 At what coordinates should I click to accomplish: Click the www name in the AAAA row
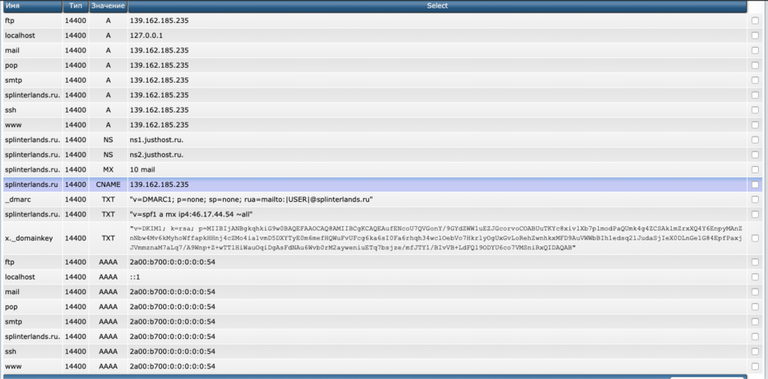tap(13, 366)
